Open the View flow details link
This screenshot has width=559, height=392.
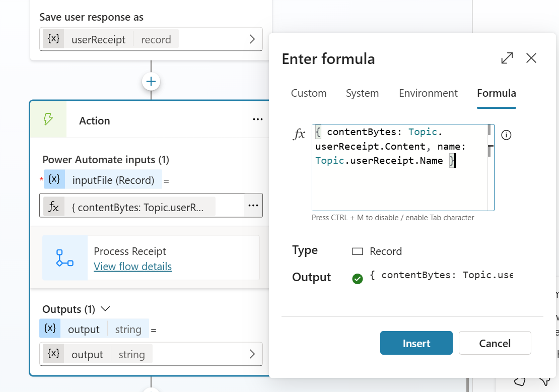pos(132,267)
